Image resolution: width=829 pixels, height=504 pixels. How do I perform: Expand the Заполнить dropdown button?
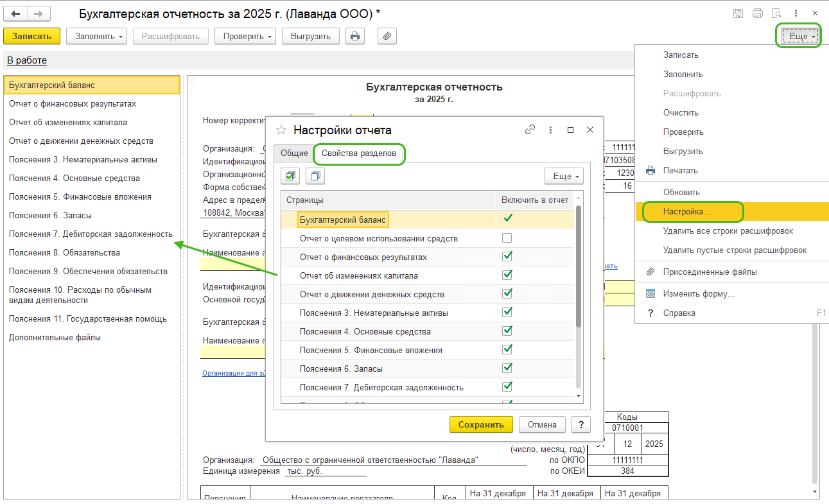[96, 36]
